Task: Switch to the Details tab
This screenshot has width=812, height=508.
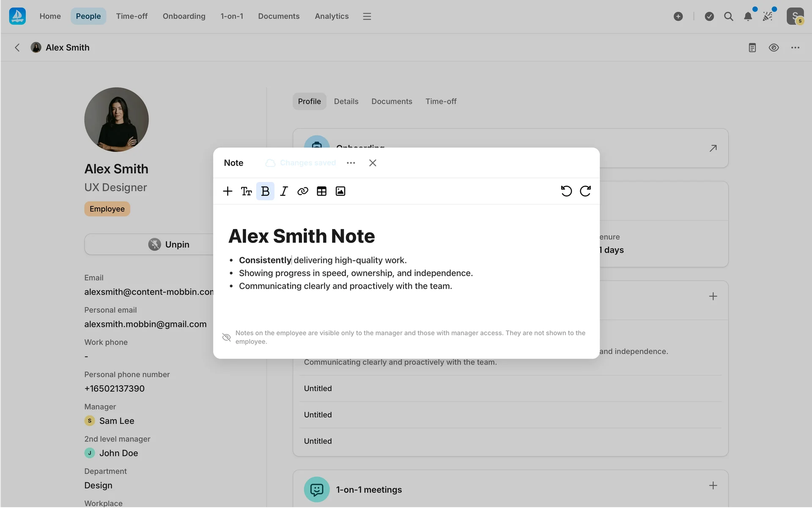Action: (x=346, y=102)
